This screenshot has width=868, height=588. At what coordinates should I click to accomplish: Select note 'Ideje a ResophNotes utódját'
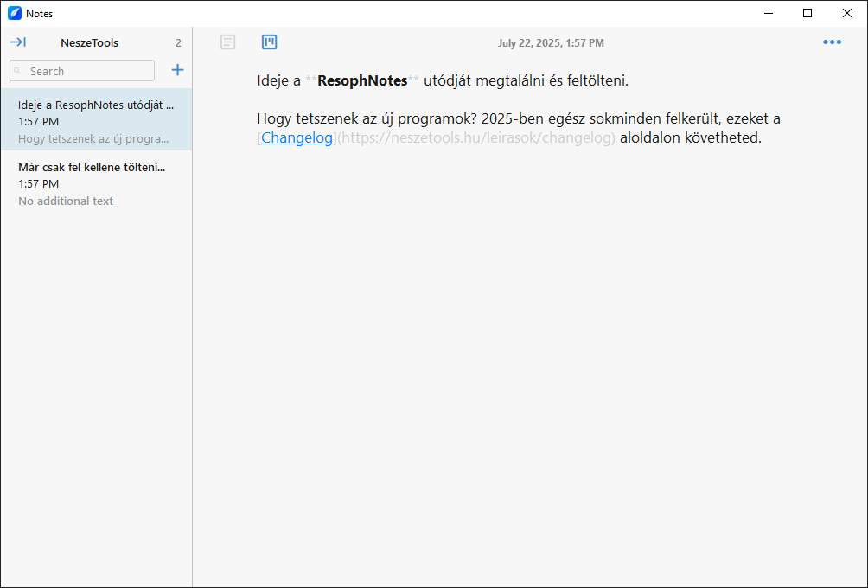[96, 119]
